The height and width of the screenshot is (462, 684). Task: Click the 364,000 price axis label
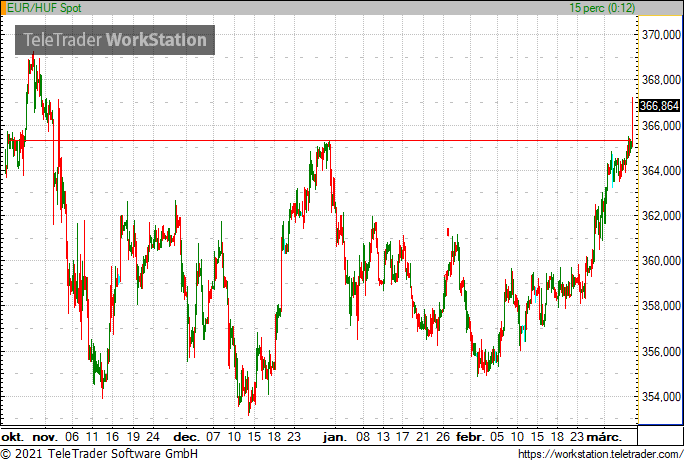(x=661, y=171)
